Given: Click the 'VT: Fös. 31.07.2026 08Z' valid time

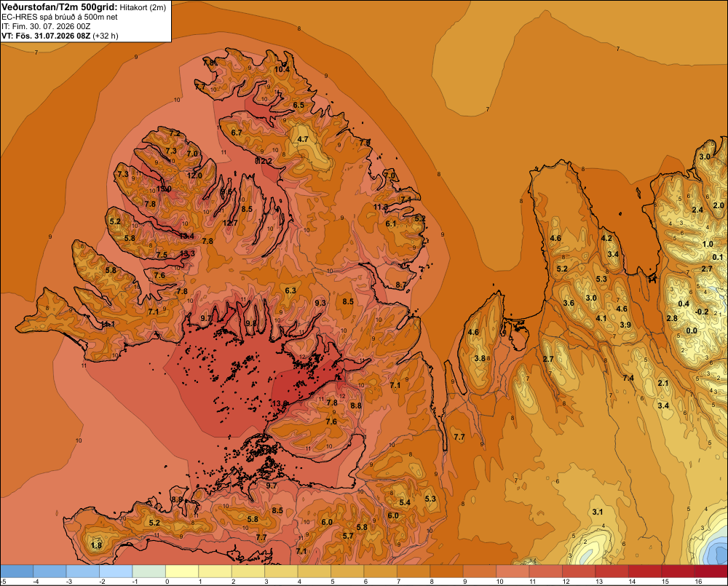Looking at the screenshot, I should [x=46, y=36].
